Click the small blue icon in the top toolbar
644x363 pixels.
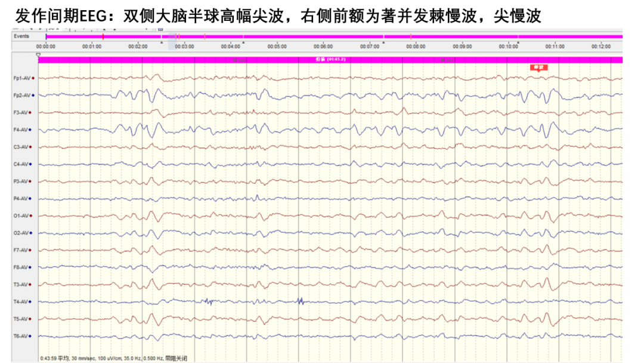(160, 29)
